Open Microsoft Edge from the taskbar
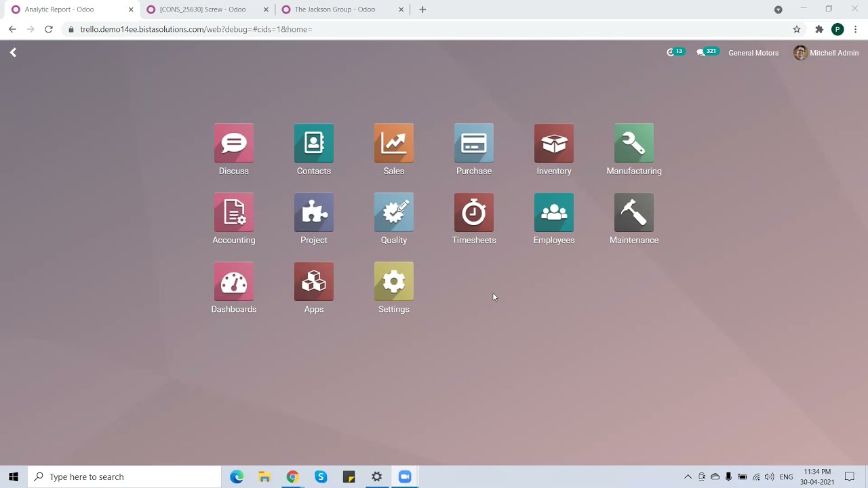 tap(237, 476)
